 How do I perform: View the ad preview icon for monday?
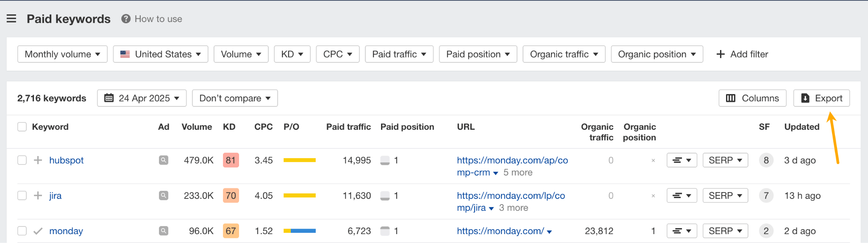(x=164, y=231)
